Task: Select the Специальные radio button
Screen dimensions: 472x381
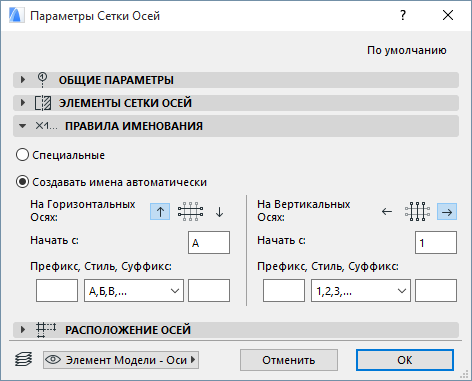Action: pos(22,155)
